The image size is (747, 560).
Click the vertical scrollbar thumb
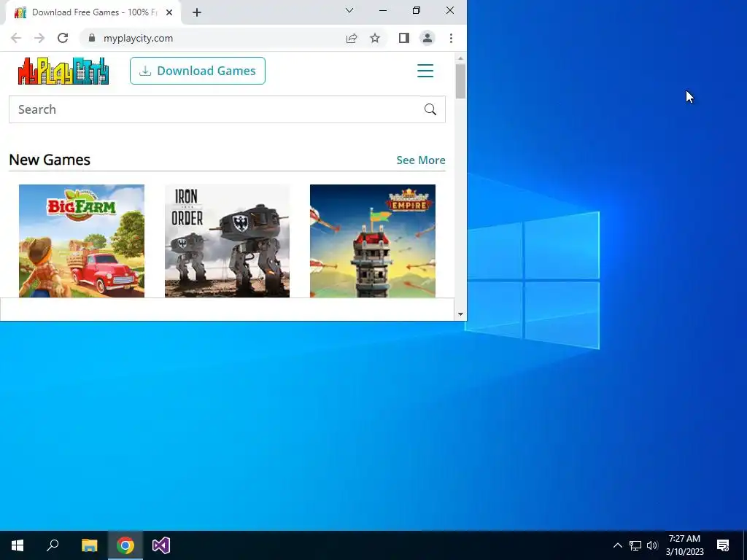point(460,81)
